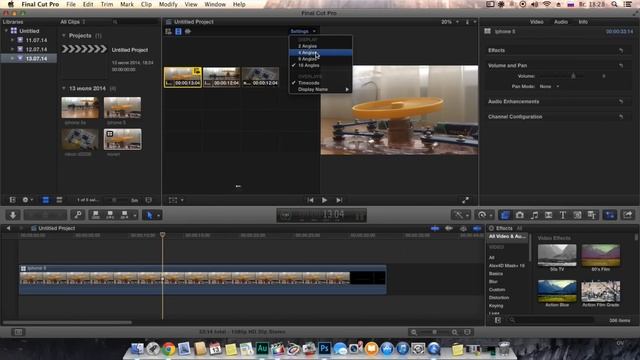Select the Arrow select tool
Image resolution: width=640 pixels, height=360 pixels.
[x=149, y=215]
